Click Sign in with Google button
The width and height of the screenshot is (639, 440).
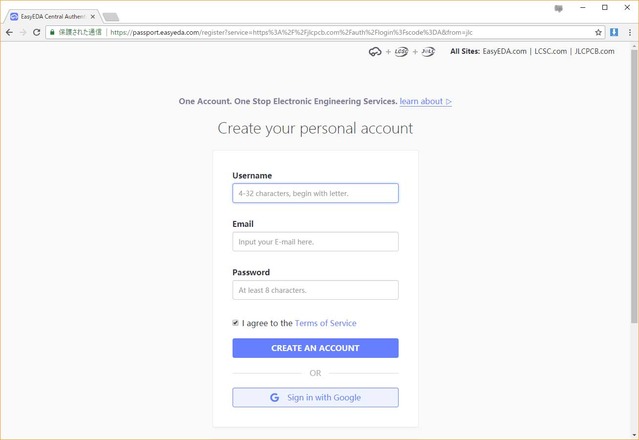[315, 397]
